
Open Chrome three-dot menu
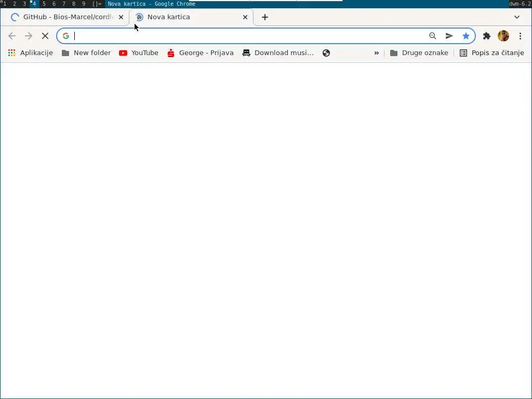pos(520,36)
